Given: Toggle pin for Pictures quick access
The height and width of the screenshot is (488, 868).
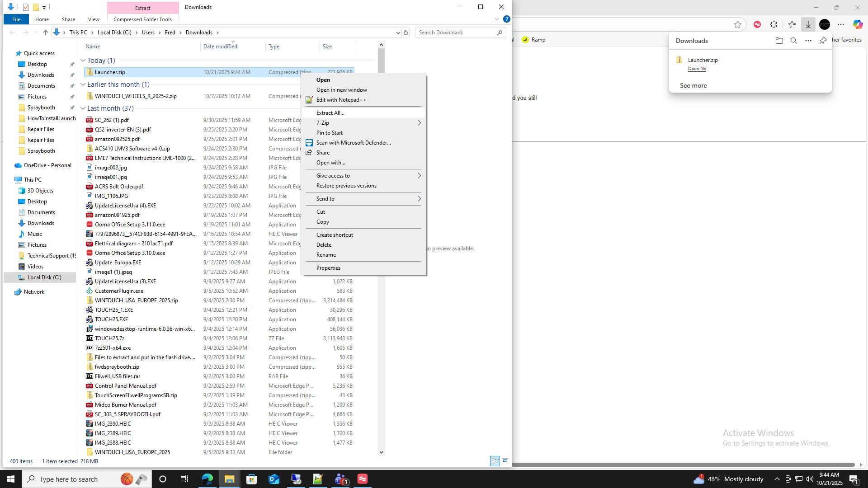Looking at the screenshot, I should click(x=72, y=97).
